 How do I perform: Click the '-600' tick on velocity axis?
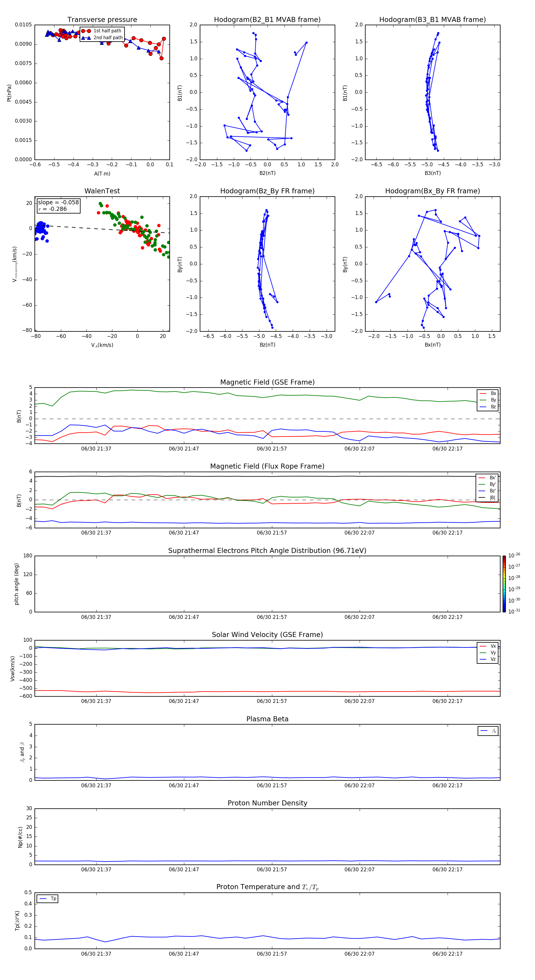[x=26, y=696]
